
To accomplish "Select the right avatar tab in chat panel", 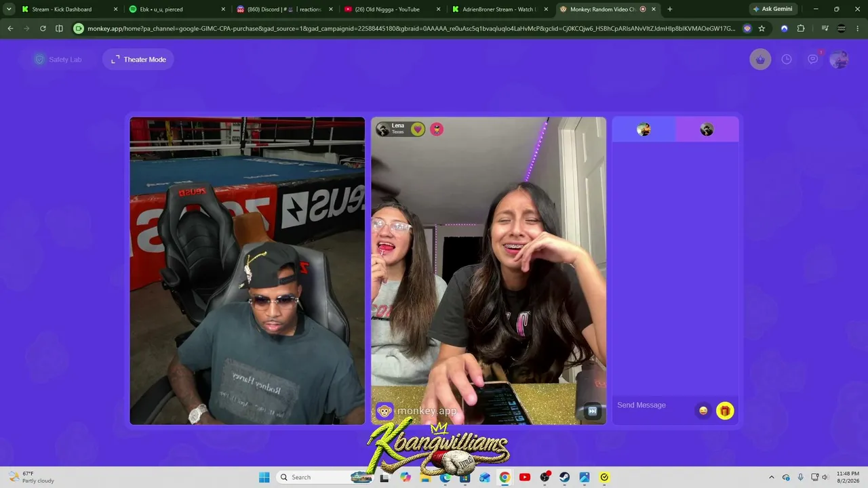I will coord(707,129).
